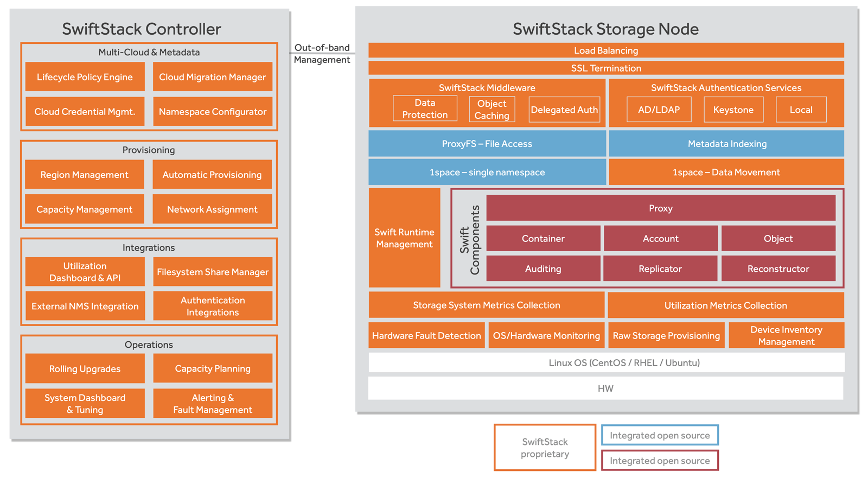Select the Reconstructor component box
This screenshot has height=478, width=868.
pyautogui.click(x=778, y=269)
